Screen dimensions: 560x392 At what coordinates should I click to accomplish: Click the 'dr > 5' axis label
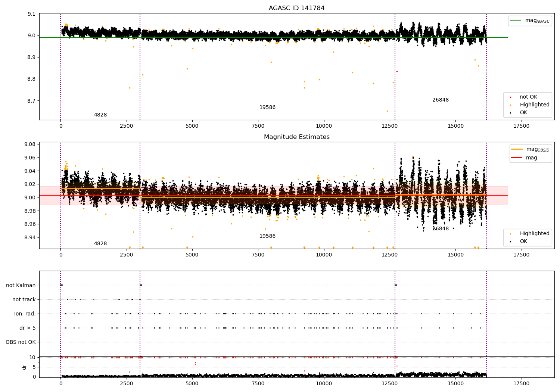(x=28, y=328)
